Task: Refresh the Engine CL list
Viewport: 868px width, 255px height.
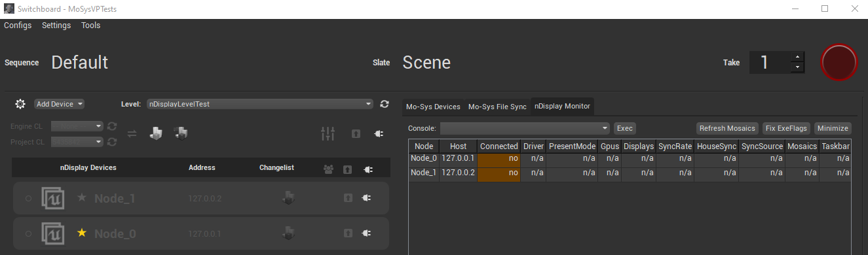Action: pyautogui.click(x=112, y=126)
